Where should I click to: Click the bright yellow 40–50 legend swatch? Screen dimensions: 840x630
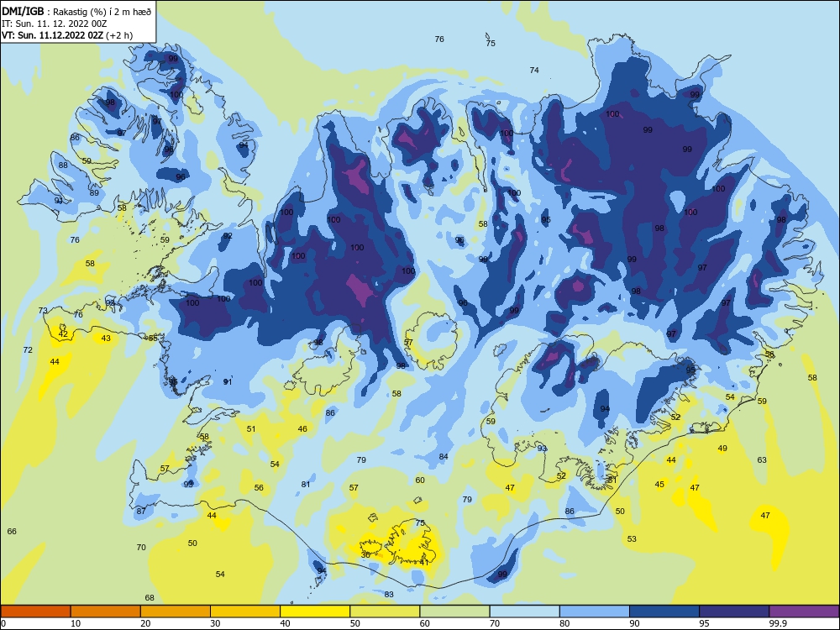tap(315, 612)
